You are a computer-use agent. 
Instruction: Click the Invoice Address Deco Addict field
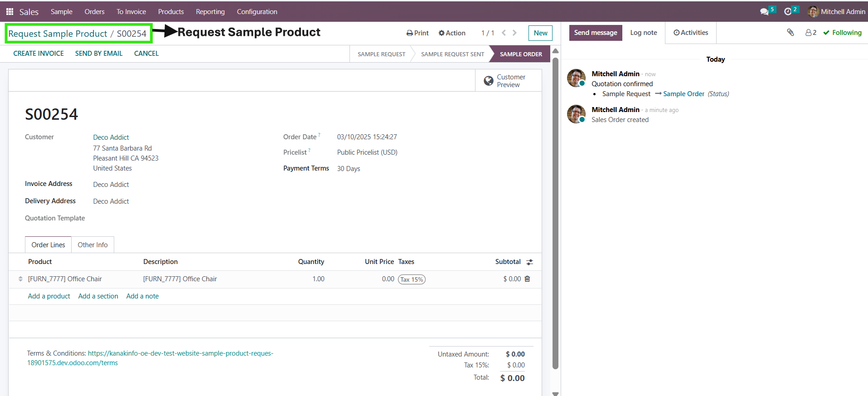(111, 185)
